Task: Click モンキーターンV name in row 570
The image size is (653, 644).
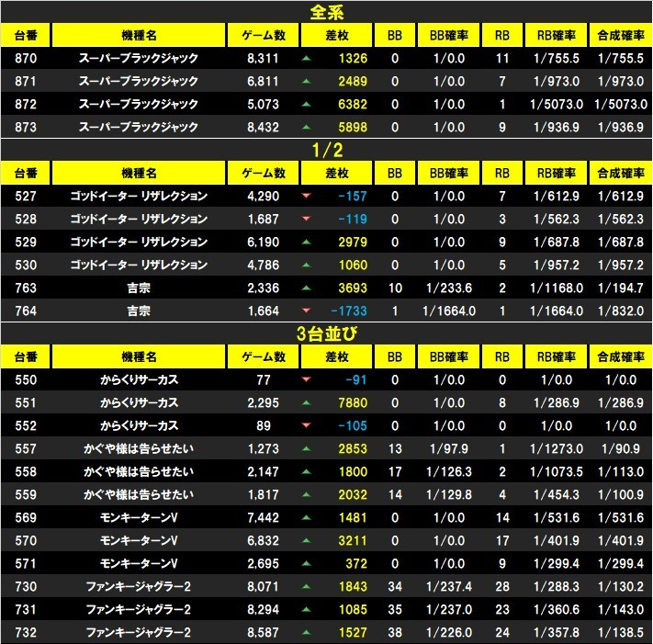Action: (x=139, y=541)
